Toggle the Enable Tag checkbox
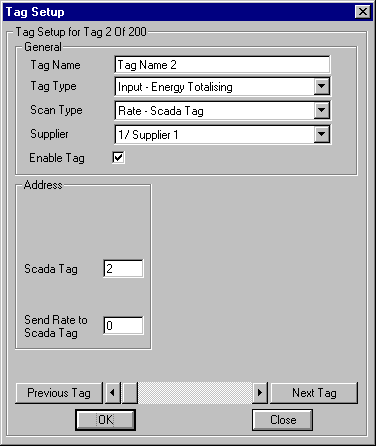The width and height of the screenshot is (376, 446). (118, 157)
